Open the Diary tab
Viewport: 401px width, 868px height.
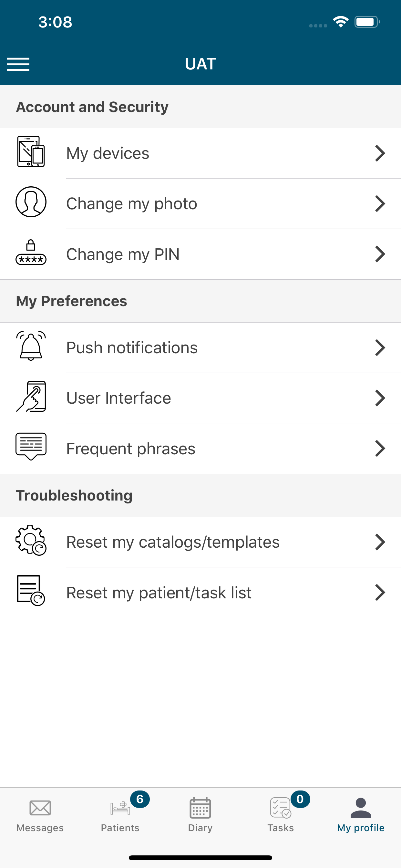pos(200,815)
